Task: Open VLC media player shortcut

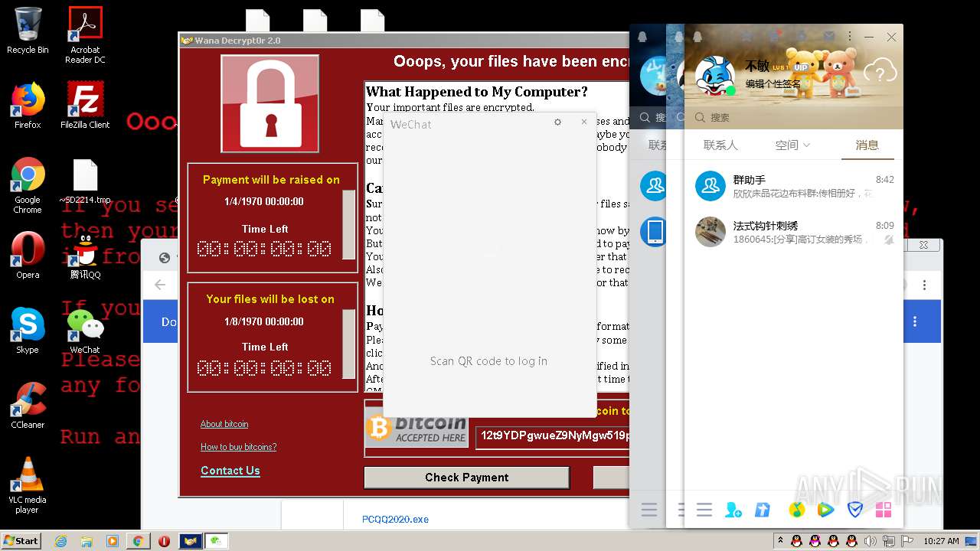Action: point(28,486)
